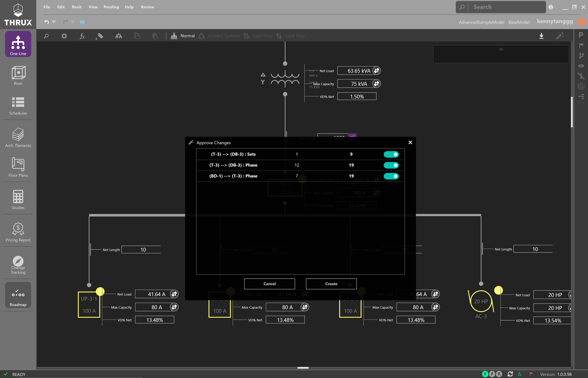This screenshot has width=588, height=378.
Task: Click UP-3-1 Net Length field showing 10
Action: point(141,250)
